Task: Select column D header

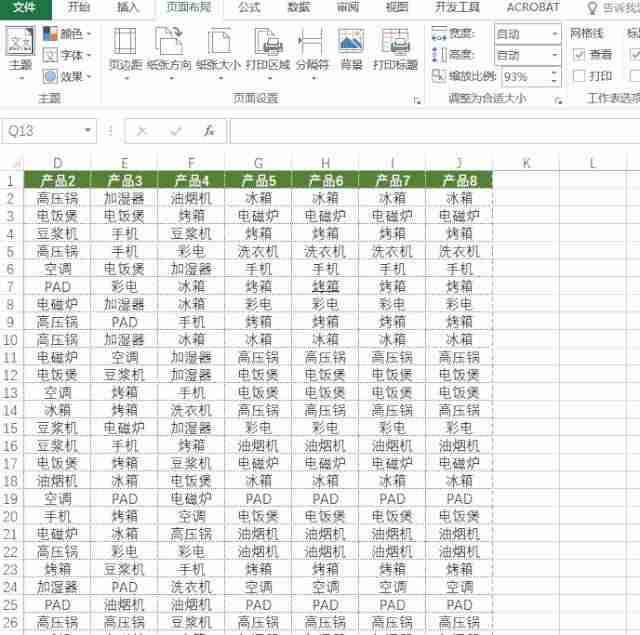Action: 58,163
